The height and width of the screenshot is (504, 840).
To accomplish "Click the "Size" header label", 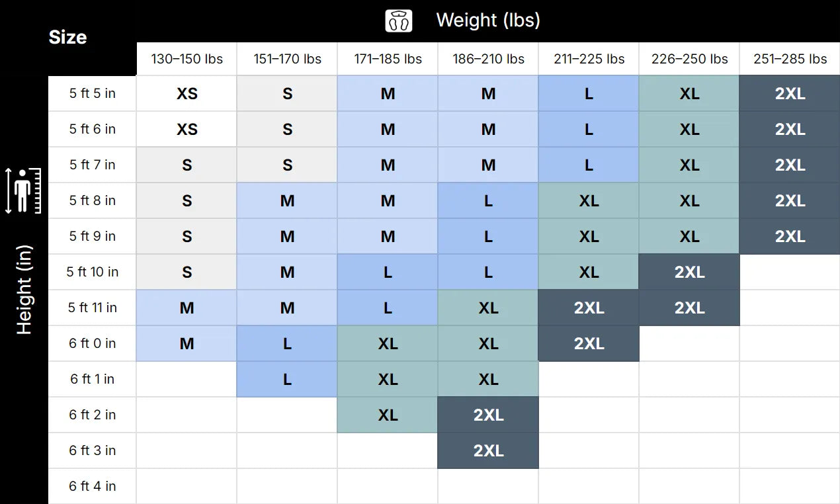I will [67, 37].
